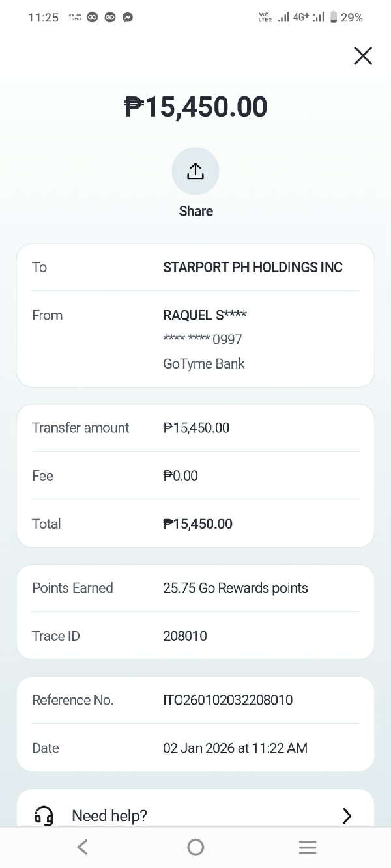Close the transaction receipt with X
Screen dimensions: 391x868
363,56
